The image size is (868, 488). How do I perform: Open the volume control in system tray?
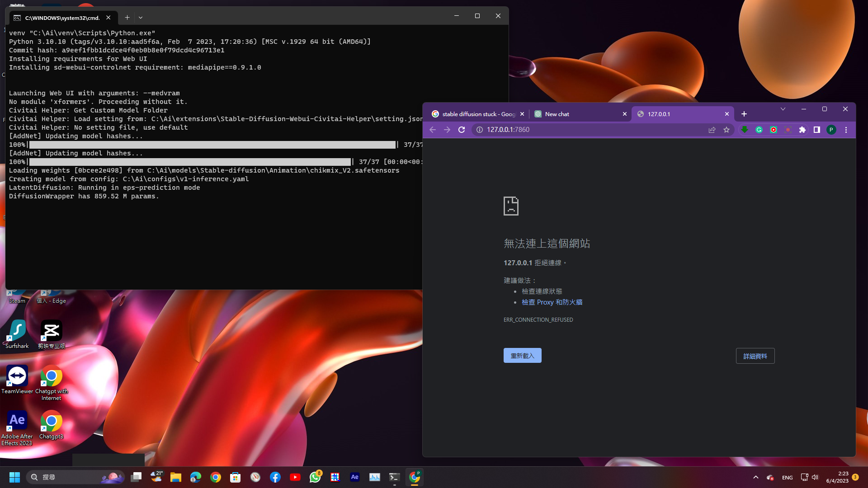coord(815,477)
